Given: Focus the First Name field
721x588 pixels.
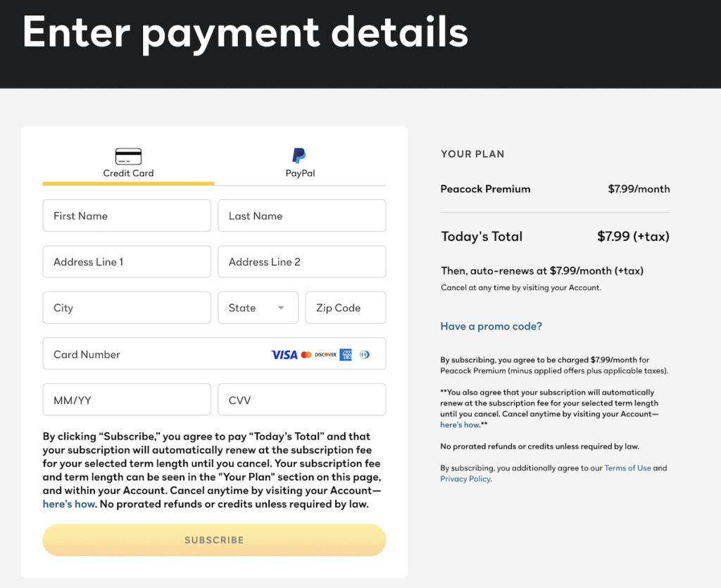Looking at the screenshot, I should tap(127, 215).
